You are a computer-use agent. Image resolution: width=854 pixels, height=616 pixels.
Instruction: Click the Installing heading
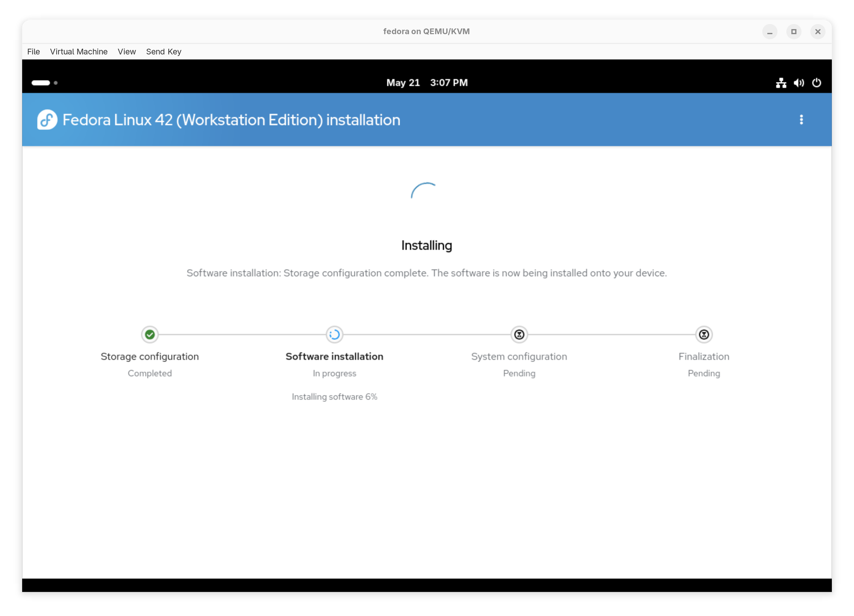point(427,245)
